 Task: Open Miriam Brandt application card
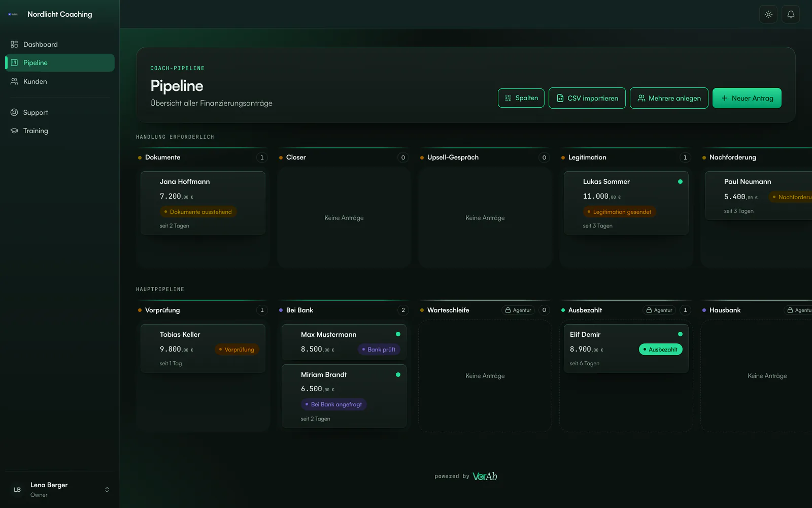click(344, 396)
